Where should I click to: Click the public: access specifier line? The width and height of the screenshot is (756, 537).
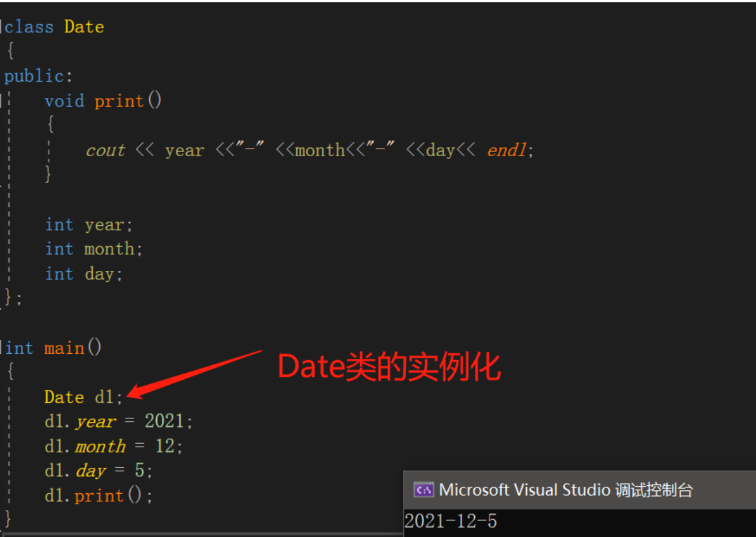tap(38, 76)
